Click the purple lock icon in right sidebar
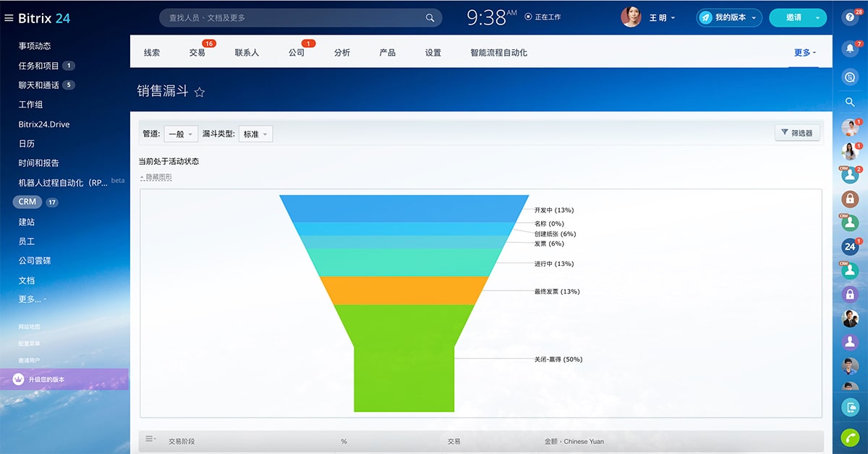Screen dimensions: 868x454 [x=850, y=294]
